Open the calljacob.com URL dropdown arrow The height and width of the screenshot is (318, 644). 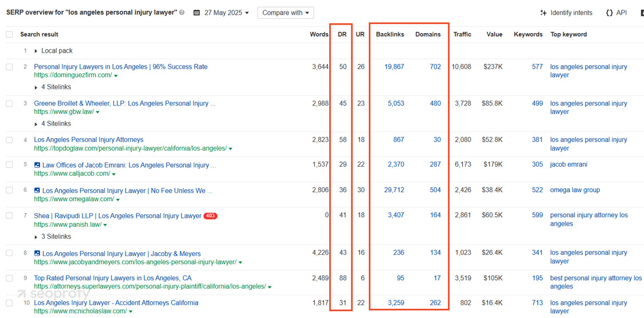[x=114, y=174]
